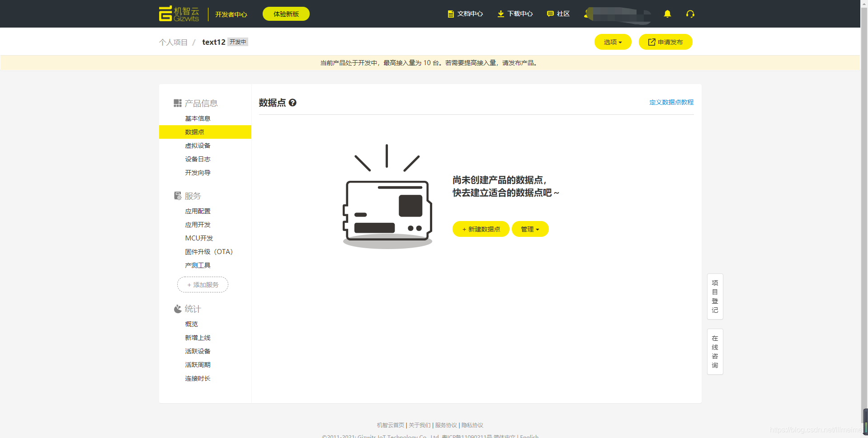868x438 pixels.
Task: Open 定义数据点教程 tutorial link
Action: point(671,102)
